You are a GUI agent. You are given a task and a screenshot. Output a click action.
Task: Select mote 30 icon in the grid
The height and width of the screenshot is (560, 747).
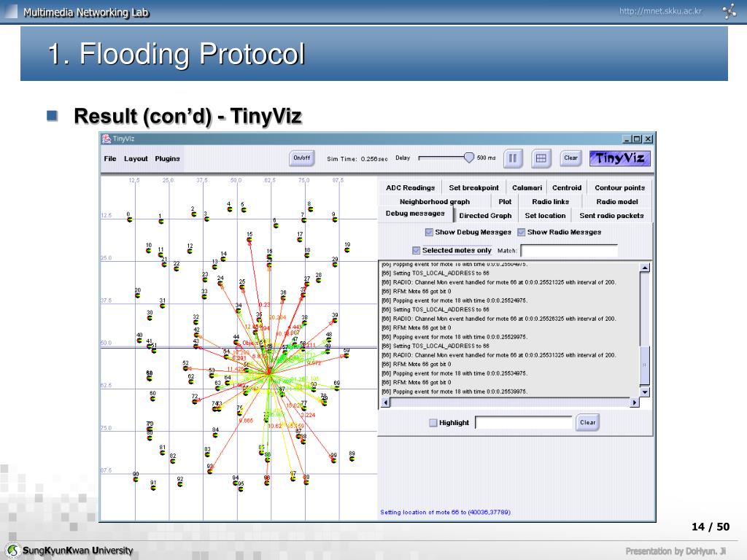(150, 318)
